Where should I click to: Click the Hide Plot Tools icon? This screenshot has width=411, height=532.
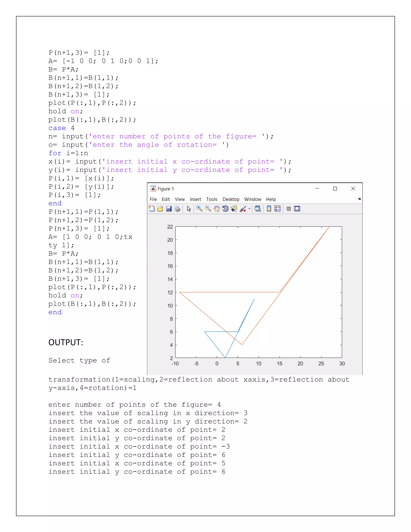point(289,209)
